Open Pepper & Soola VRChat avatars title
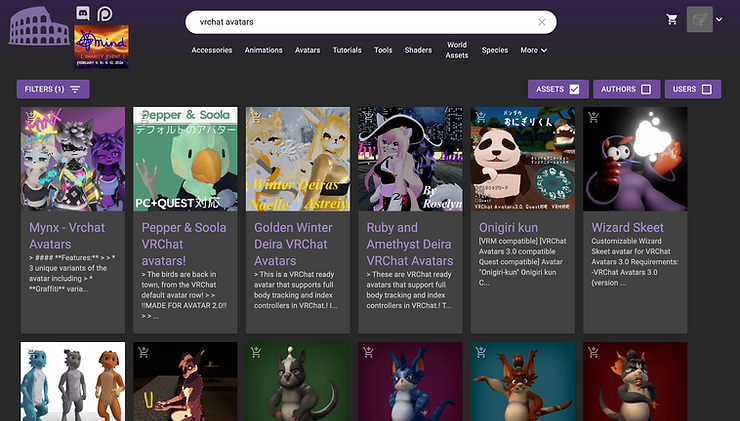The height and width of the screenshot is (421, 740). pyautogui.click(x=184, y=244)
